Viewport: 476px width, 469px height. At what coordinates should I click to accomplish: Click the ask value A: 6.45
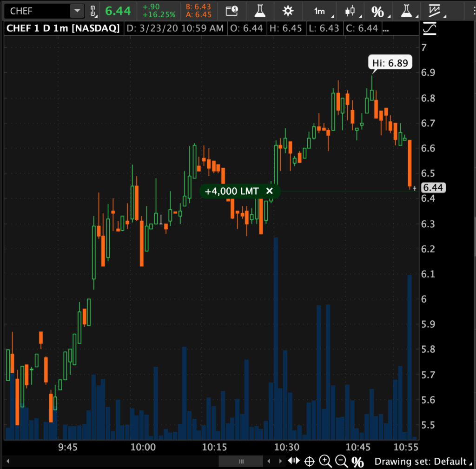pos(198,14)
